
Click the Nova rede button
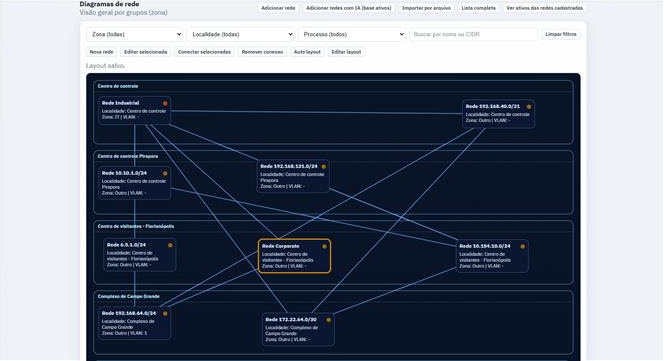[101, 52]
